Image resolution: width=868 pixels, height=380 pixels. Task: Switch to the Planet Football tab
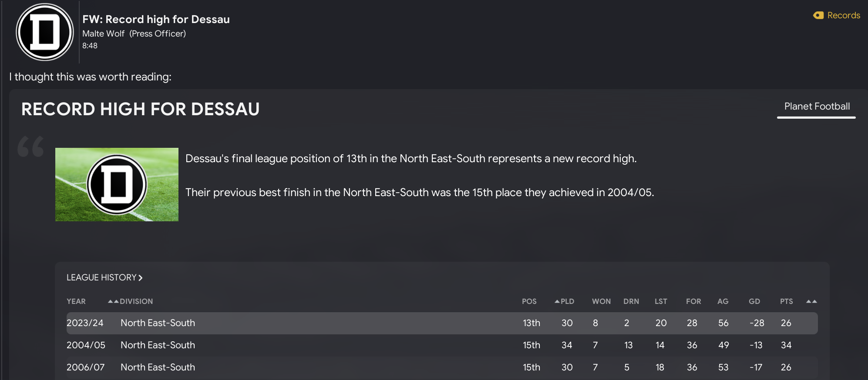point(817,107)
